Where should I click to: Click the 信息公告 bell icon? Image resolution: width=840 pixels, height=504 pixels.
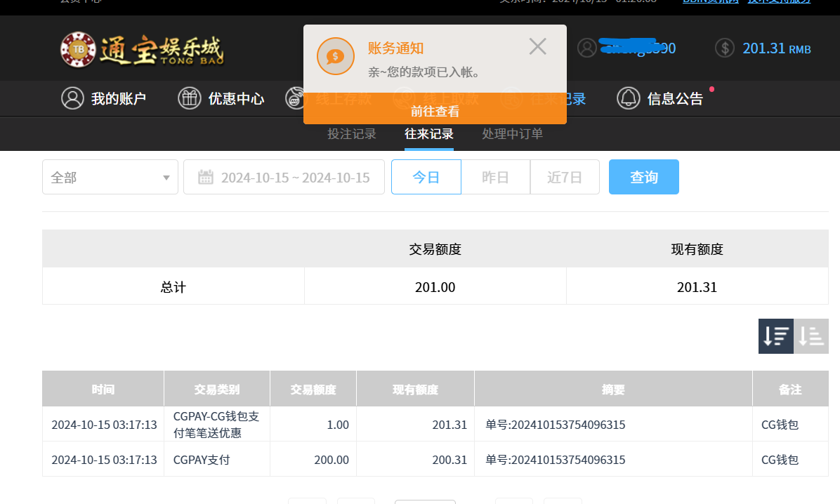click(628, 98)
